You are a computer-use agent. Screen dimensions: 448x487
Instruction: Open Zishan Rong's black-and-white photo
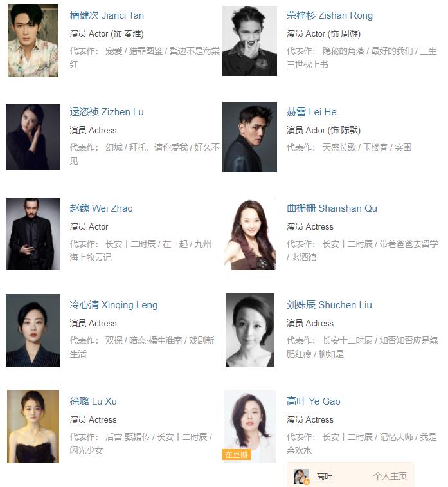tap(249, 41)
